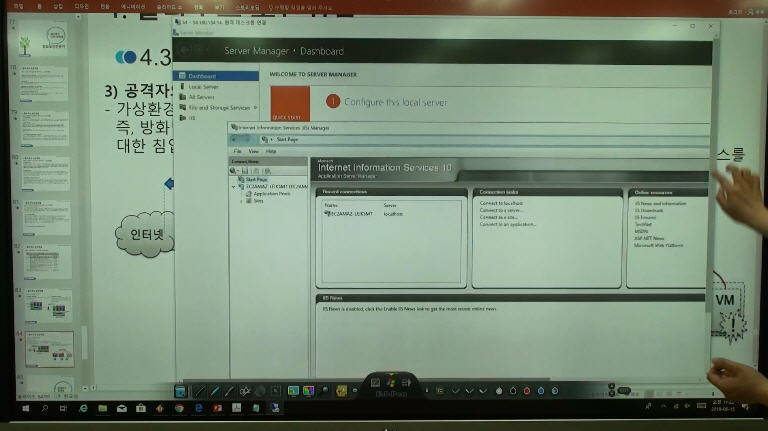Image resolution: width=768 pixels, height=431 pixels.
Task: Open Mail app from taskbar
Action: (x=121, y=408)
